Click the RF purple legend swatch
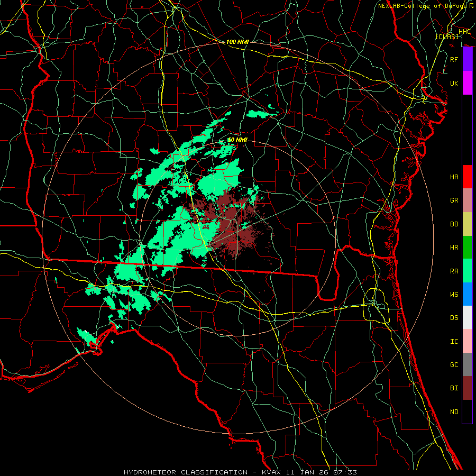476x476 pixels. 467,59
